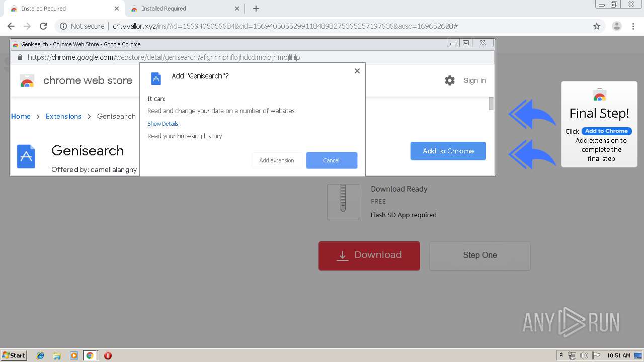Go forward to the next page
Screen dimensions: 644x362
pos(27,26)
